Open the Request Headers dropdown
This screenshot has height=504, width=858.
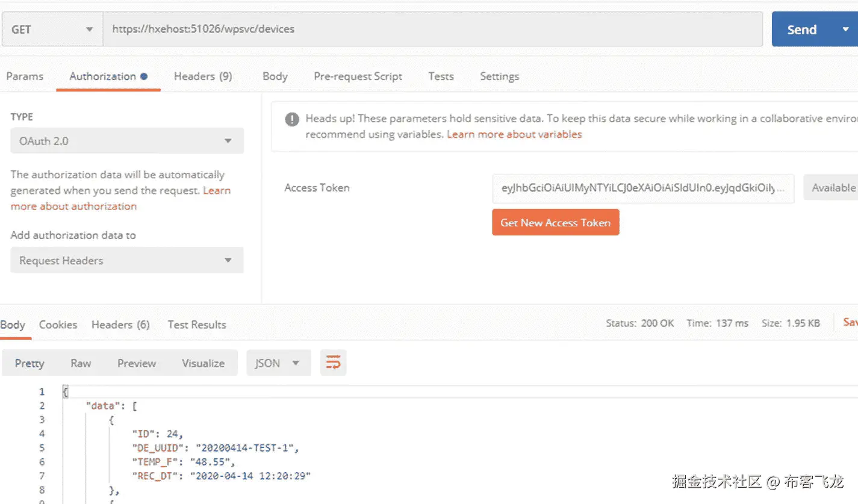[x=126, y=260]
